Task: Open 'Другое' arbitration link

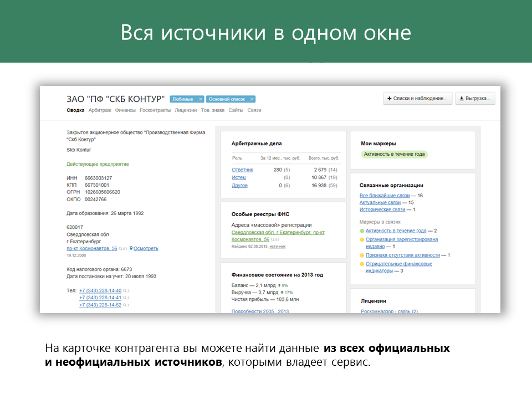Action: click(x=239, y=185)
